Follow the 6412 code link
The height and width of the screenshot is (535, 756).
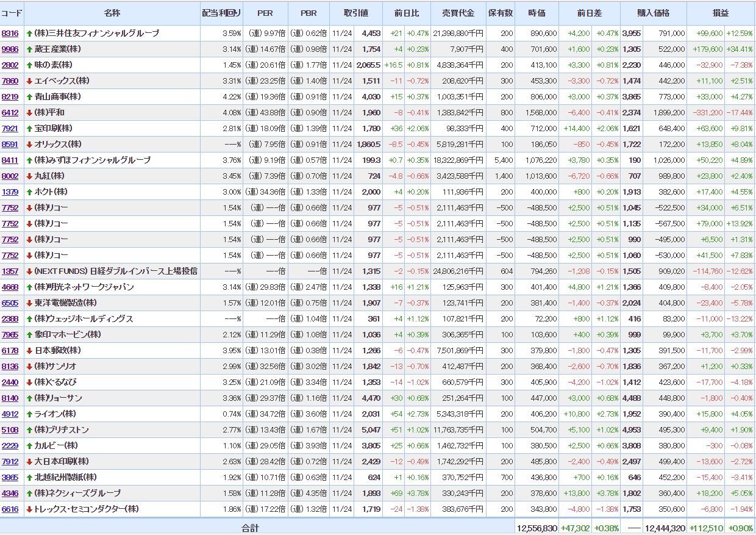(10, 113)
